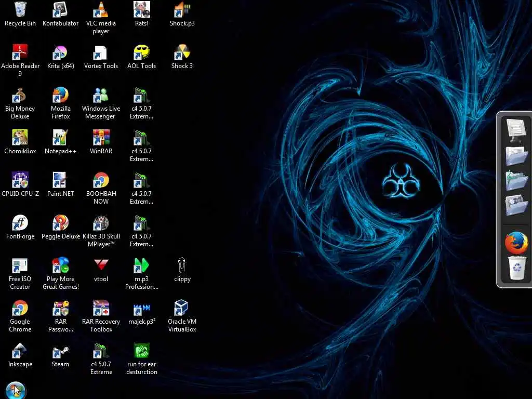Image resolution: width=532 pixels, height=399 pixels.
Task: Open the recycle bin in side dock
Action: [517, 268]
